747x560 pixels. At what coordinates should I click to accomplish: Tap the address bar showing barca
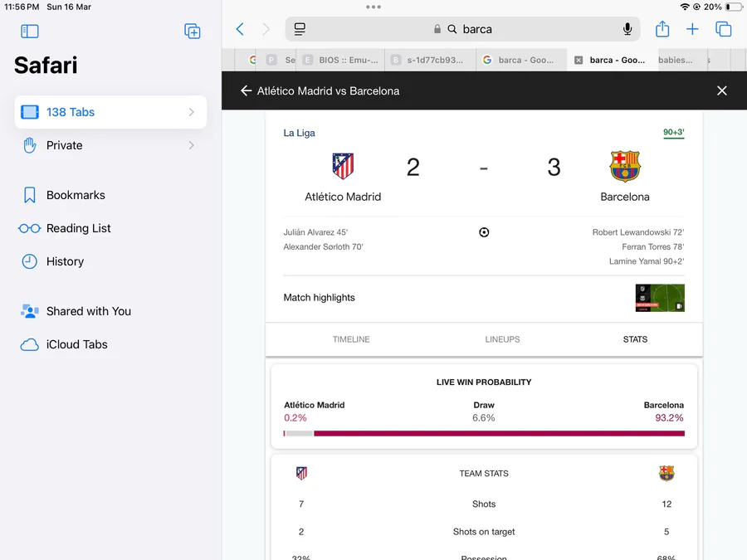click(477, 29)
